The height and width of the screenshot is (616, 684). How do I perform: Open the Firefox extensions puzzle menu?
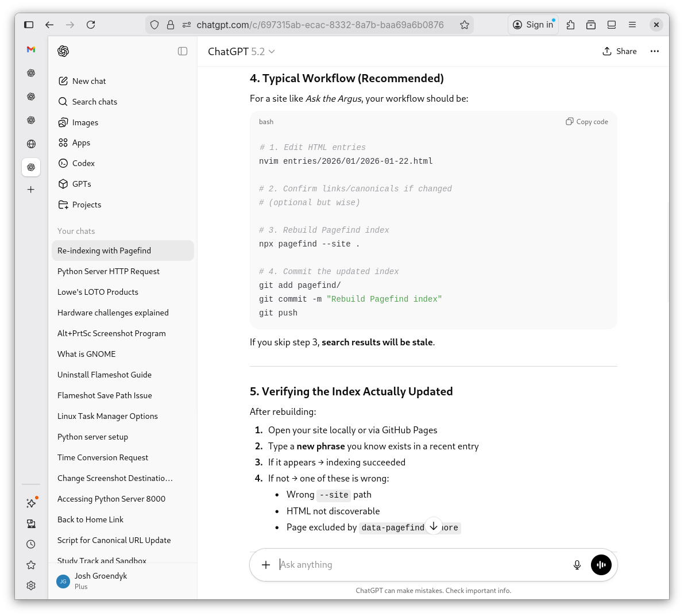tap(570, 25)
